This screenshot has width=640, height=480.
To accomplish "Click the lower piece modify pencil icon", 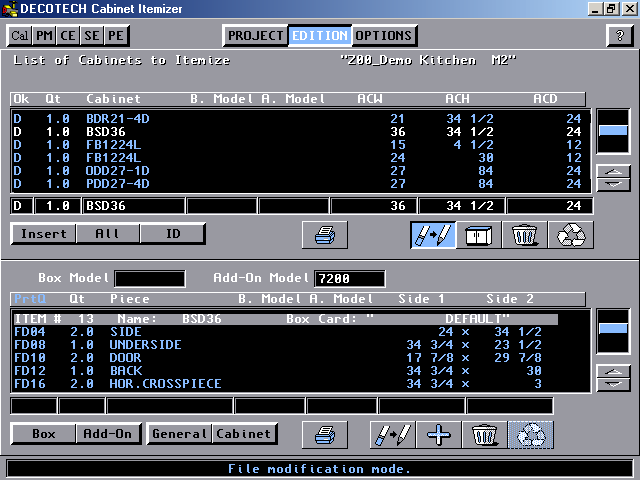I will (x=393, y=435).
